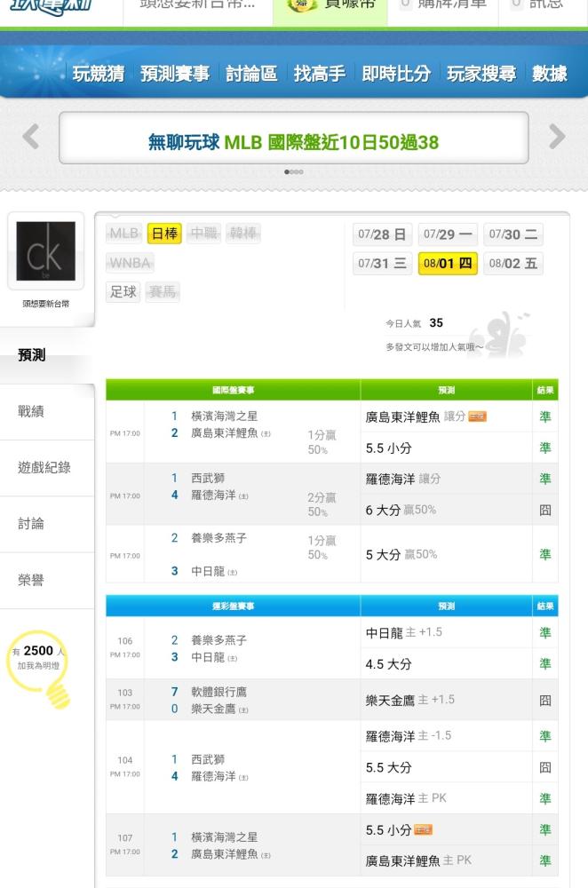Click 養樂多燕子 team in 運彩盤 table
The width and height of the screenshot is (588, 888).
click(x=219, y=640)
